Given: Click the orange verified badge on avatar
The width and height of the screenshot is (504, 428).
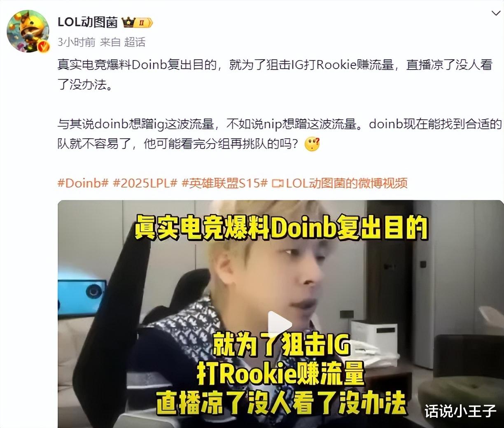Looking at the screenshot, I should 44,47.
